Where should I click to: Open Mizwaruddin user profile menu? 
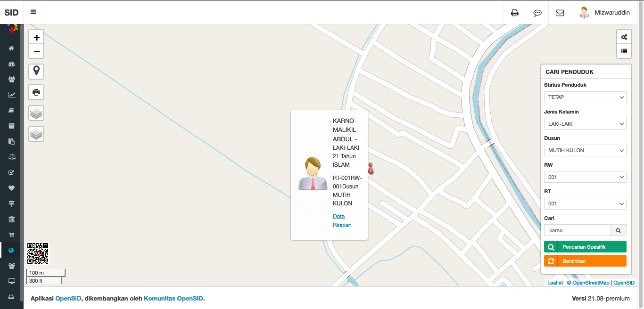click(x=604, y=13)
